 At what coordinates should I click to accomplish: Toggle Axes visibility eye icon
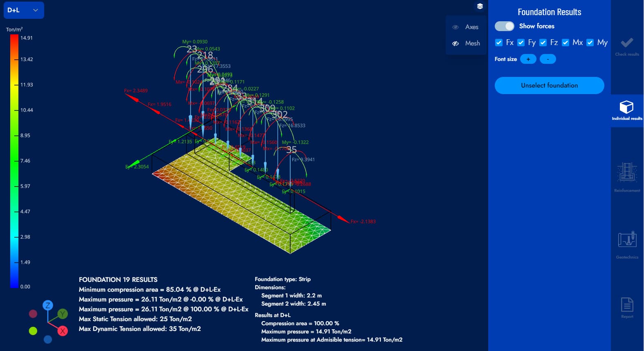[x=456, y=27]
